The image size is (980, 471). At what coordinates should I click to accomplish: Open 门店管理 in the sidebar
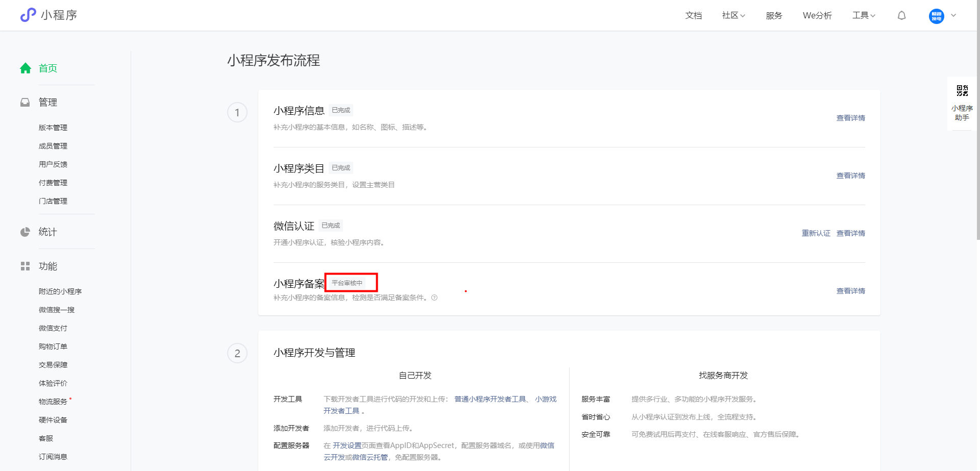coord(53,201)
